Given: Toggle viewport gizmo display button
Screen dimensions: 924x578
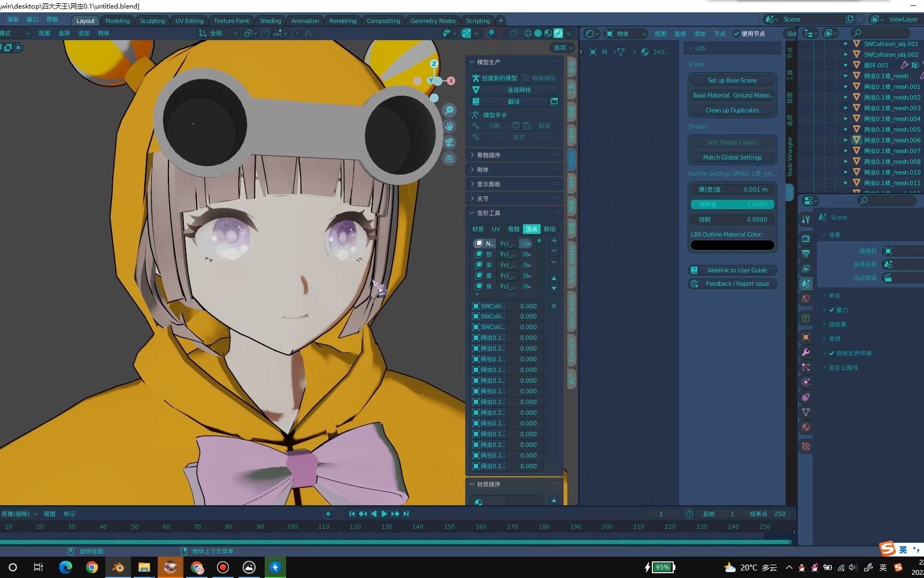Looking at the screenshot, I should point(466,33).
